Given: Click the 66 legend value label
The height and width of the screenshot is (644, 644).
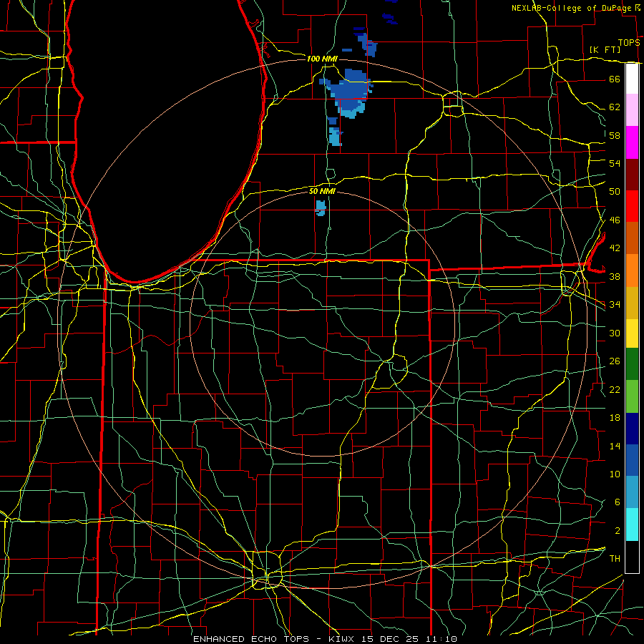Looking at the screenshot, I should click(x=615, y=79).
